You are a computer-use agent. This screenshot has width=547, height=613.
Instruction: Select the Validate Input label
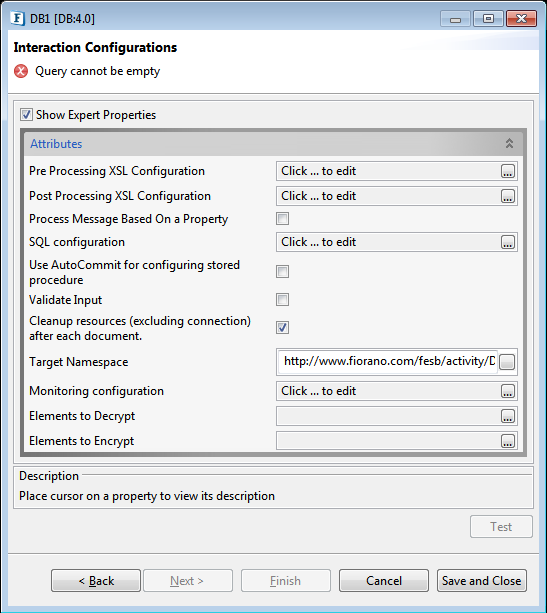tap(65, 300)
